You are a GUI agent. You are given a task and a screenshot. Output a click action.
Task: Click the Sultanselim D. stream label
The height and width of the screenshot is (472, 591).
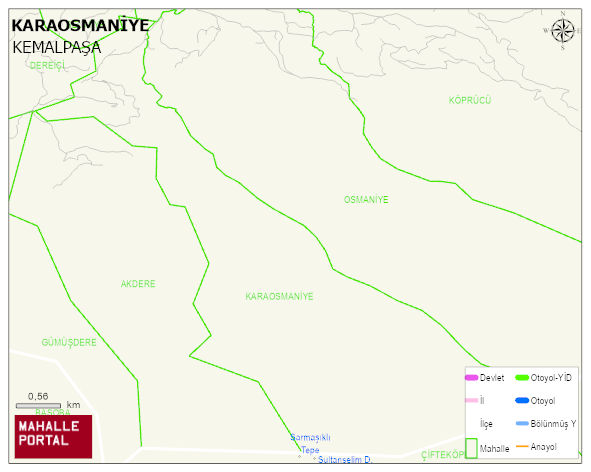(345, 460)
